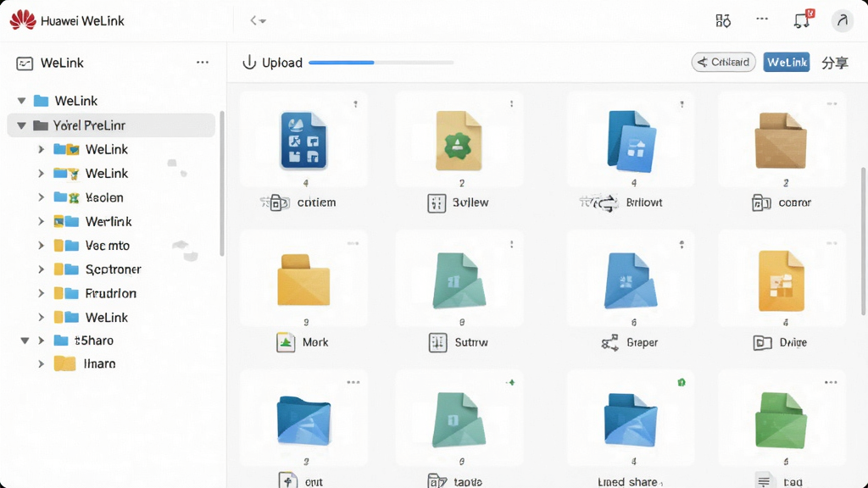Collapse the top WeLink tree folder
The width and height of the screenshot is (868, 488).
click(x=21, y=101)
